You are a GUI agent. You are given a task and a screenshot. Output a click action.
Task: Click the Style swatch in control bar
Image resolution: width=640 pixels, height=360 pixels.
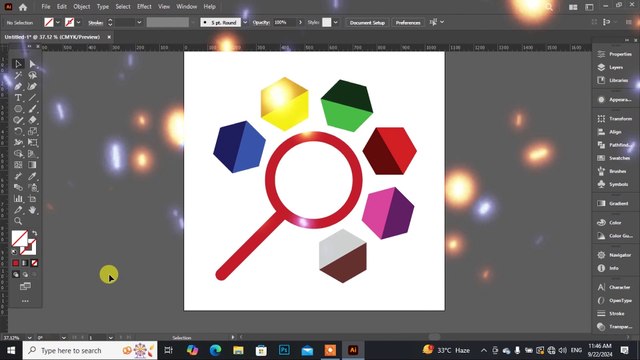[327, 22]
